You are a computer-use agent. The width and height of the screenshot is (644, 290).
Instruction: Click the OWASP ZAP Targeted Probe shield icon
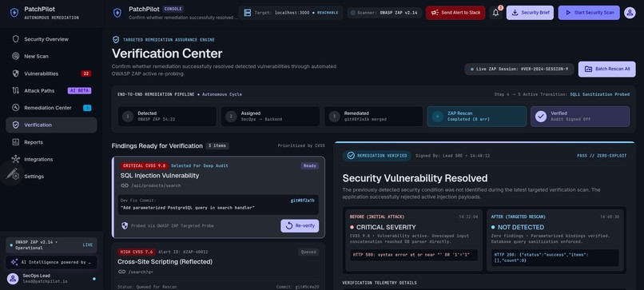pos(125,225)
